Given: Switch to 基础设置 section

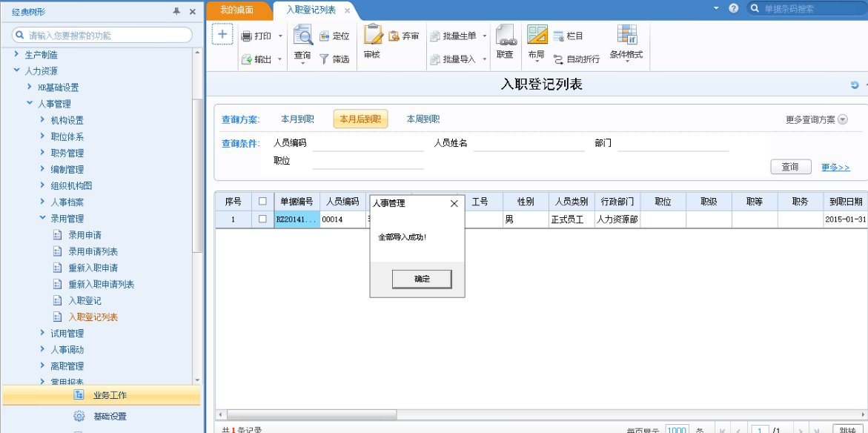Looking at the screenshot, I should pyautogui.click(x=102, y=417).
